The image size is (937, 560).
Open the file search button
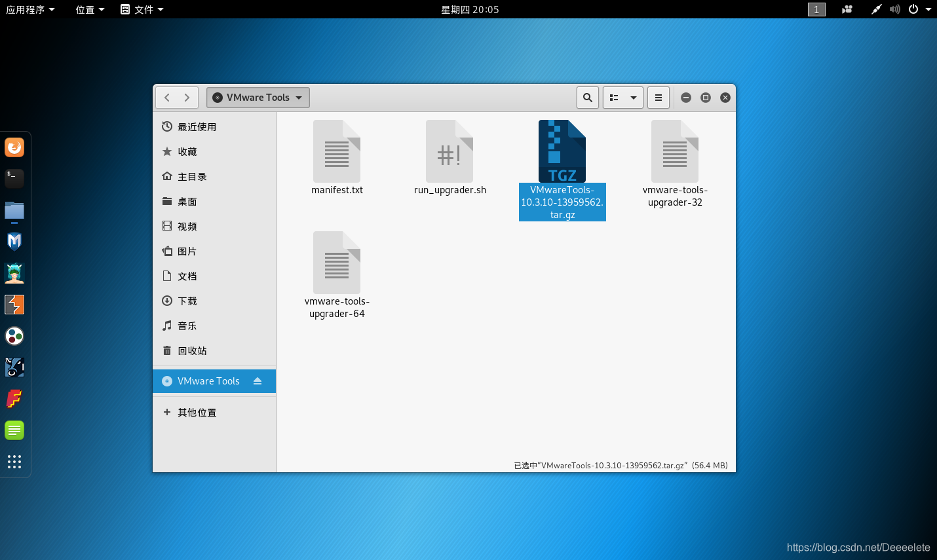[x=588, y=98]
